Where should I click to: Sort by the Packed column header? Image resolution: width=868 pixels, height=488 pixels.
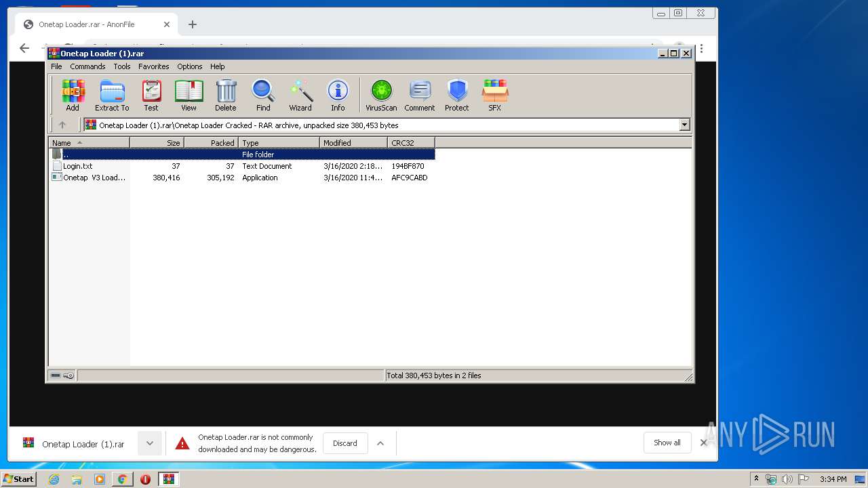click(x=211, y=142)
